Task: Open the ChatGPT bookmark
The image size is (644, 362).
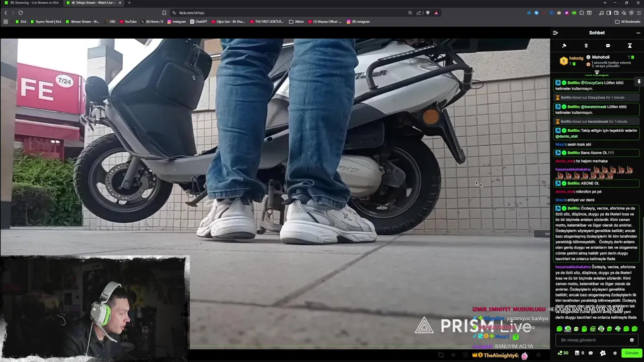Action: pyautogui.click(x=198, y=22)
